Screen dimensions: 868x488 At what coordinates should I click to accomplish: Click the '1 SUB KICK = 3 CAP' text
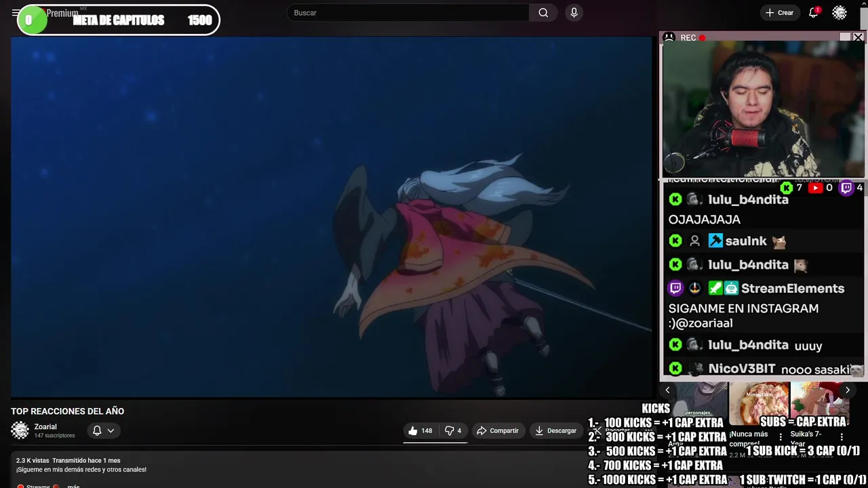803,451
